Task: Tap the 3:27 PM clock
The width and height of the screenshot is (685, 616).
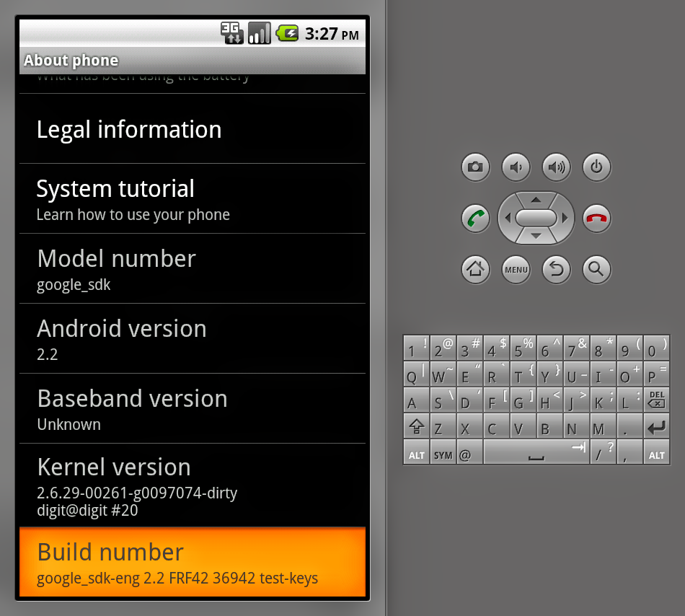Action: (x=332, y=34)
